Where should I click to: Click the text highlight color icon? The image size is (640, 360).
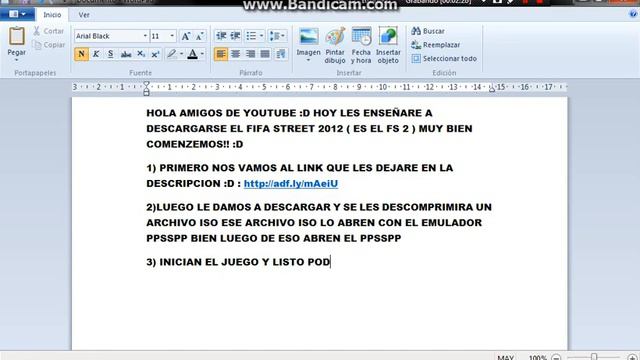tap(172, 54)
